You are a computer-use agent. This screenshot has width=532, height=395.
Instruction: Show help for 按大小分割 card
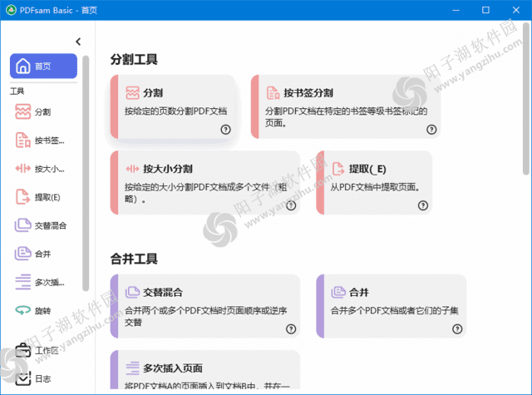coord(291,205)
